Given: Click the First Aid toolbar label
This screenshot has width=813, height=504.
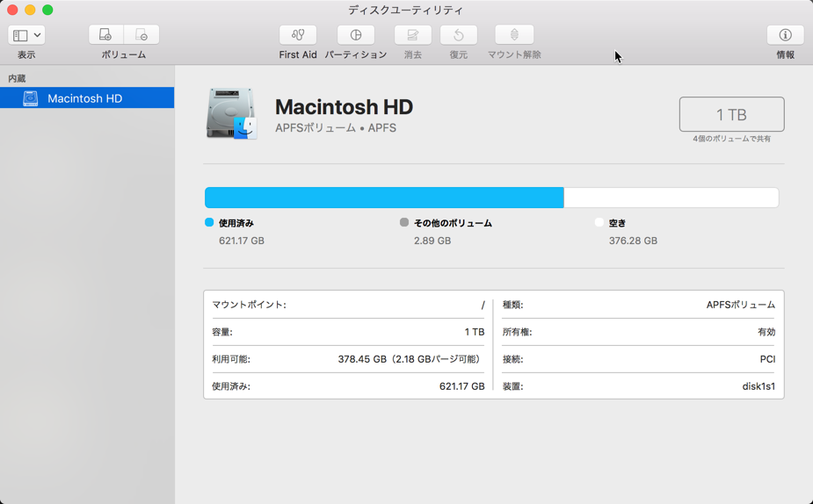Looking at the screenshot, I should coord(298,54).
